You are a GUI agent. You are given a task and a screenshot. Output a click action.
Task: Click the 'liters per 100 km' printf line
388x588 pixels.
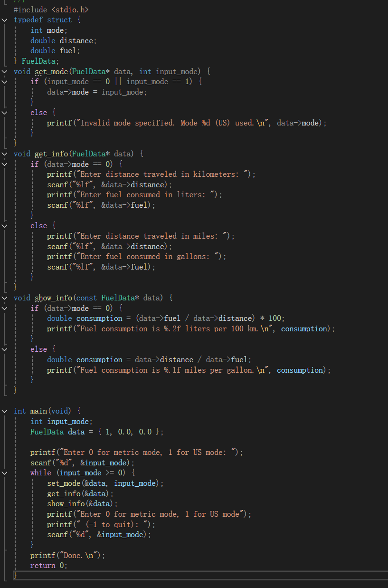tap(191, 329)
